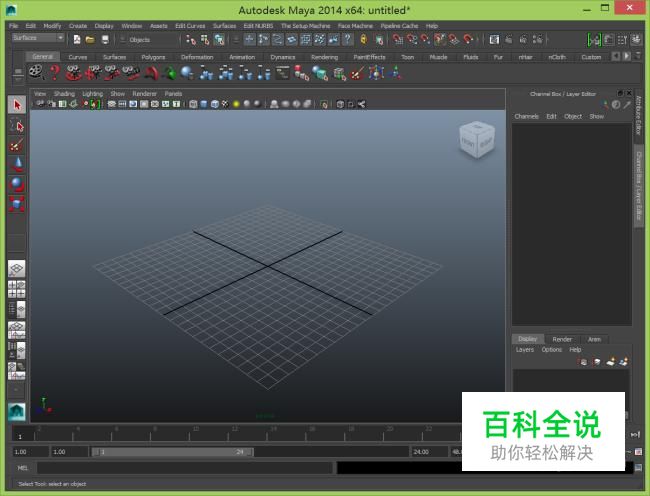The image size is (650, 496).
Task: Open the viewport Panels menu
Action: coord(173,93)
